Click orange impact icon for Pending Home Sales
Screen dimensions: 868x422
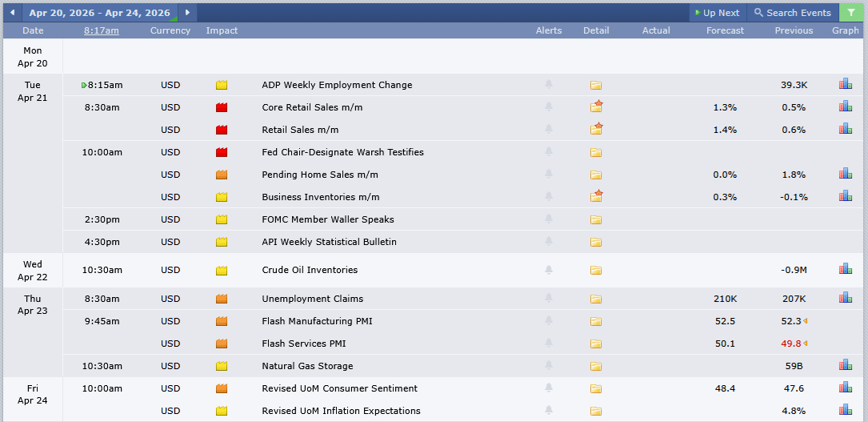(222, 175)
